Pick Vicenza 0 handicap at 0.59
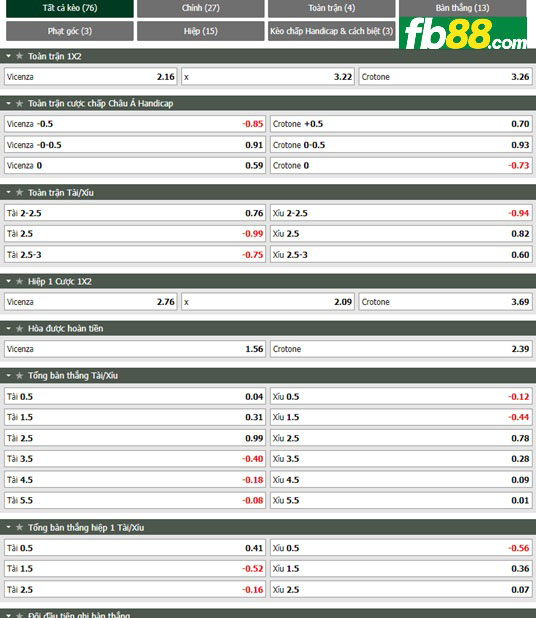 [x=135, y=166]
